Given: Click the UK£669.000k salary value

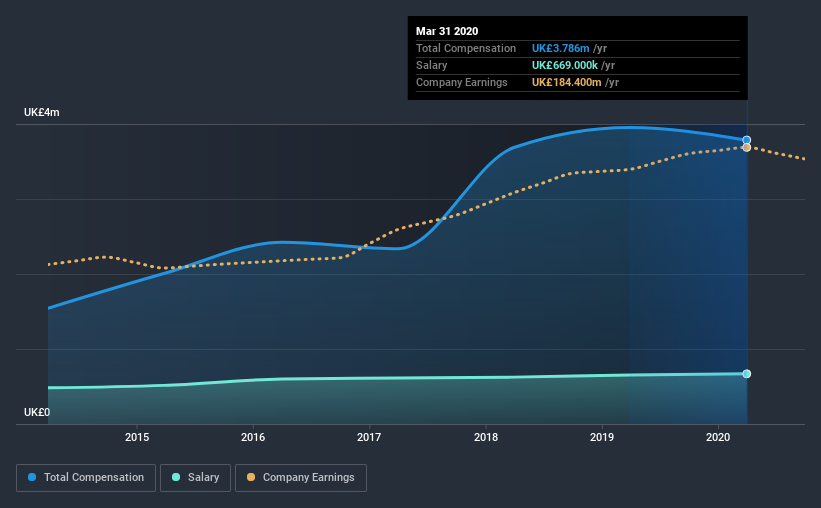Looking at the screenshot, I should (564, 65).
